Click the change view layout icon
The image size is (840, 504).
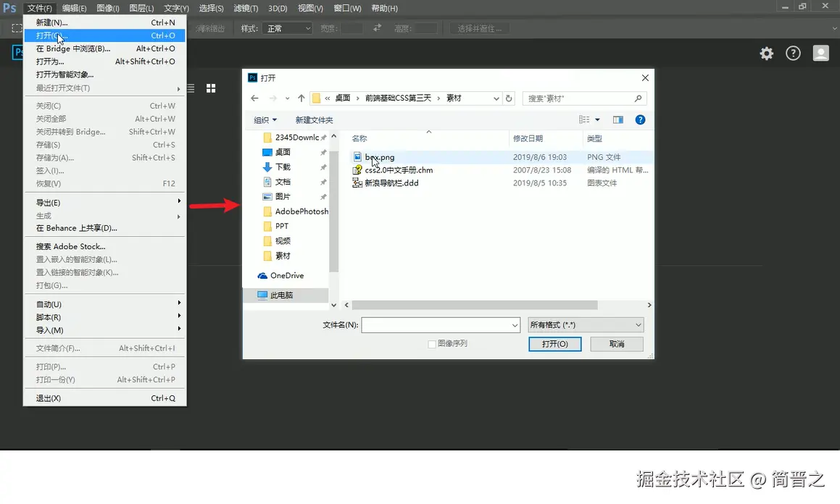tap(584, 120)
